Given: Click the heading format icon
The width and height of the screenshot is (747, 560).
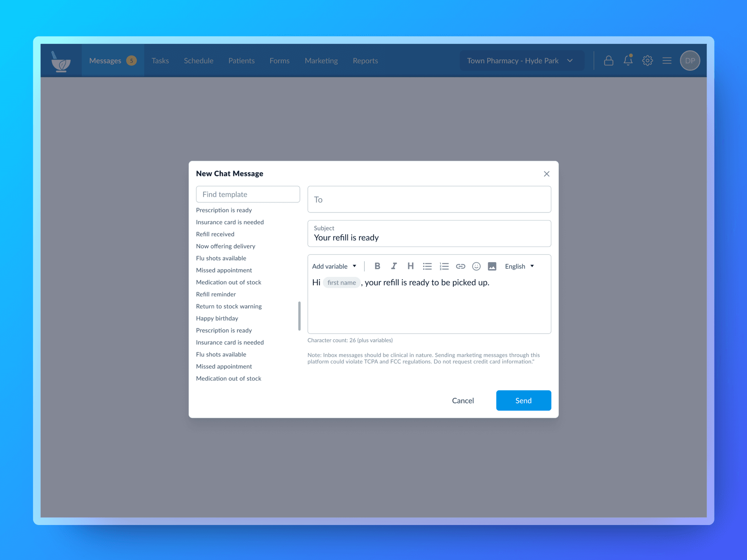Looking at the screenshot, I should (x=410, y=266).
